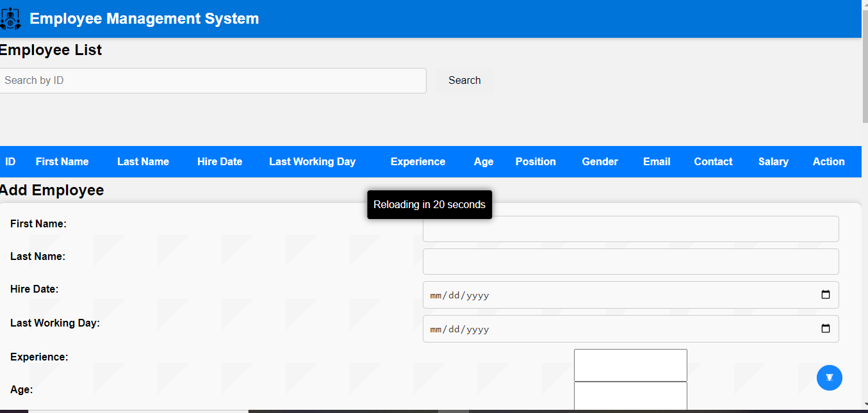Click the Add Employee heading
868x413 pixels.
tap(52, 190)
